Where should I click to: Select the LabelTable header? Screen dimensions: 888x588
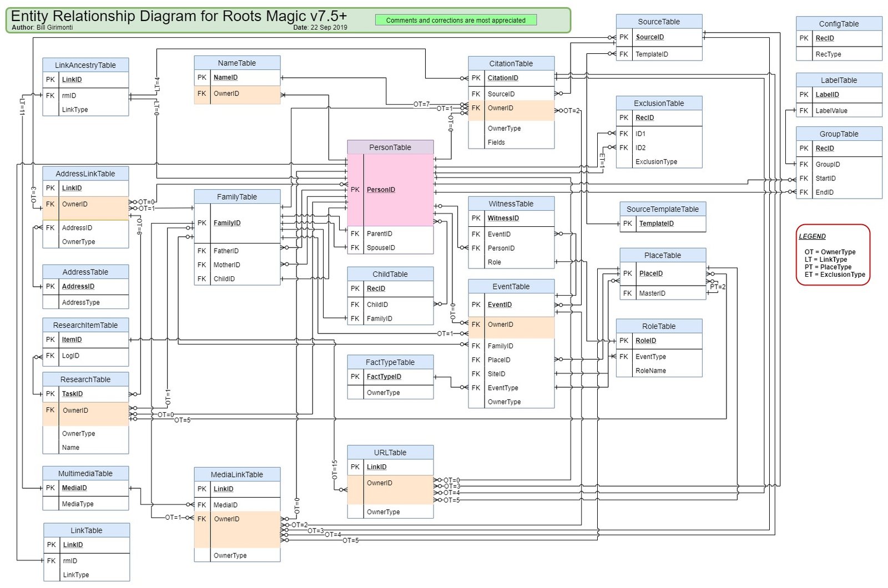point(839,80)
